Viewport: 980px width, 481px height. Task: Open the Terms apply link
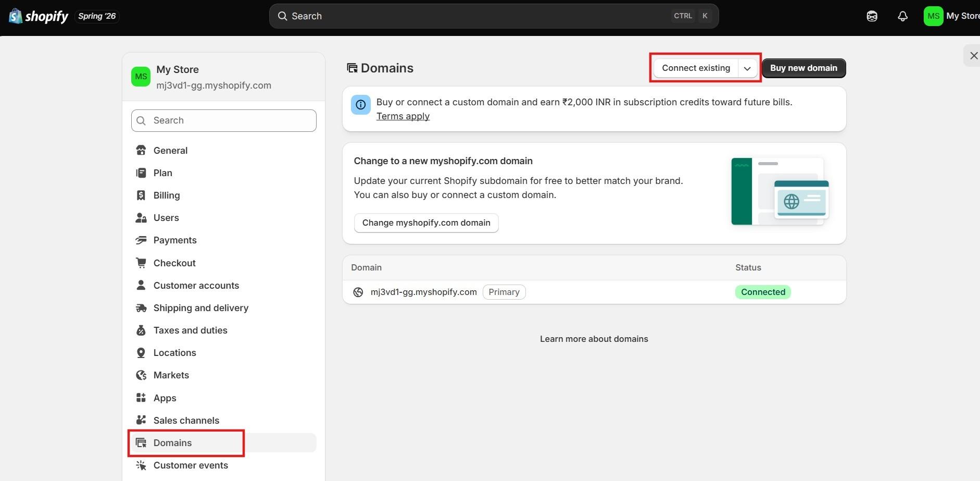403,116
